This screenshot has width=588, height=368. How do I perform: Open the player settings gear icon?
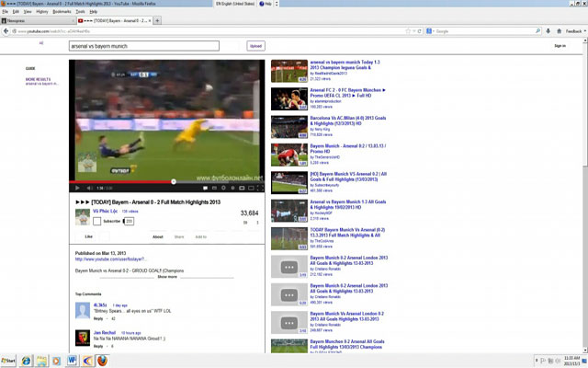pos(223,188)
